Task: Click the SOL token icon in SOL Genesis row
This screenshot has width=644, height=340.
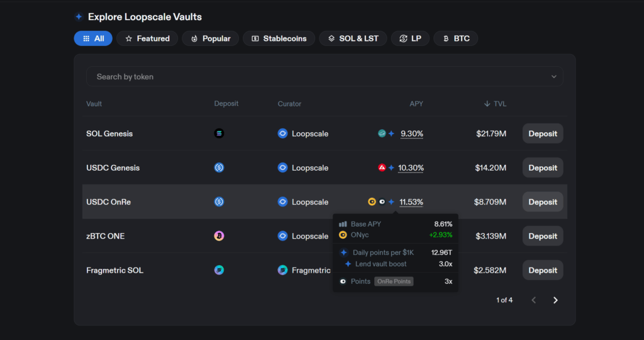Action: point(219,133)
